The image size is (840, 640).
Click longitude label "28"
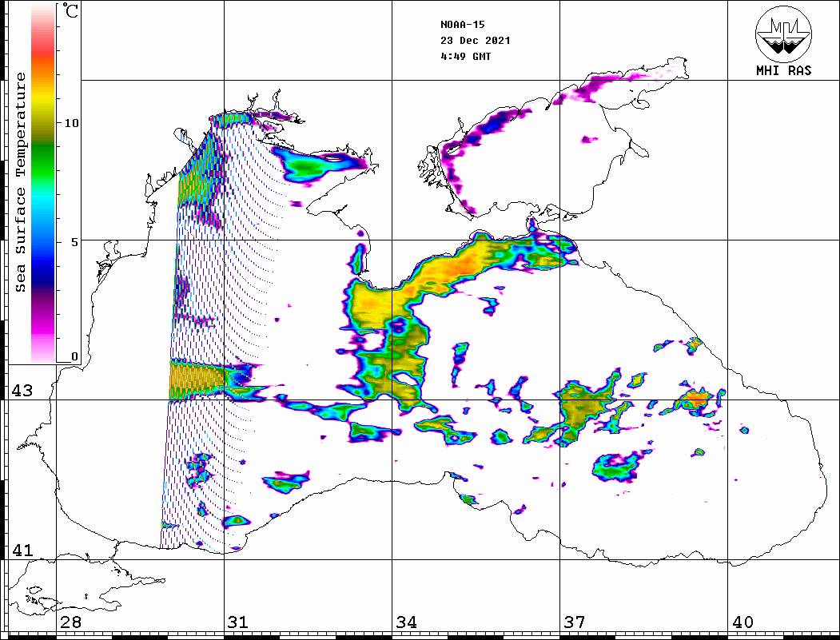click(x=70, y=622)
